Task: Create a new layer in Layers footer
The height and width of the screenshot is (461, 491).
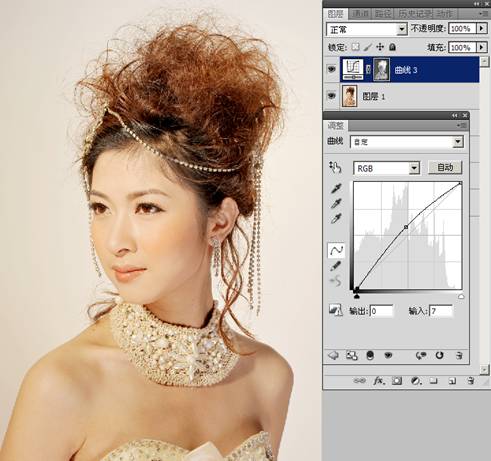Action: tap(452, 381)
